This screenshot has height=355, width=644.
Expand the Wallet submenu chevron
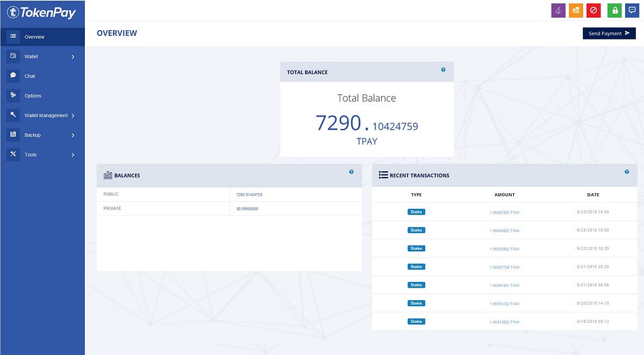click(73, 57)
